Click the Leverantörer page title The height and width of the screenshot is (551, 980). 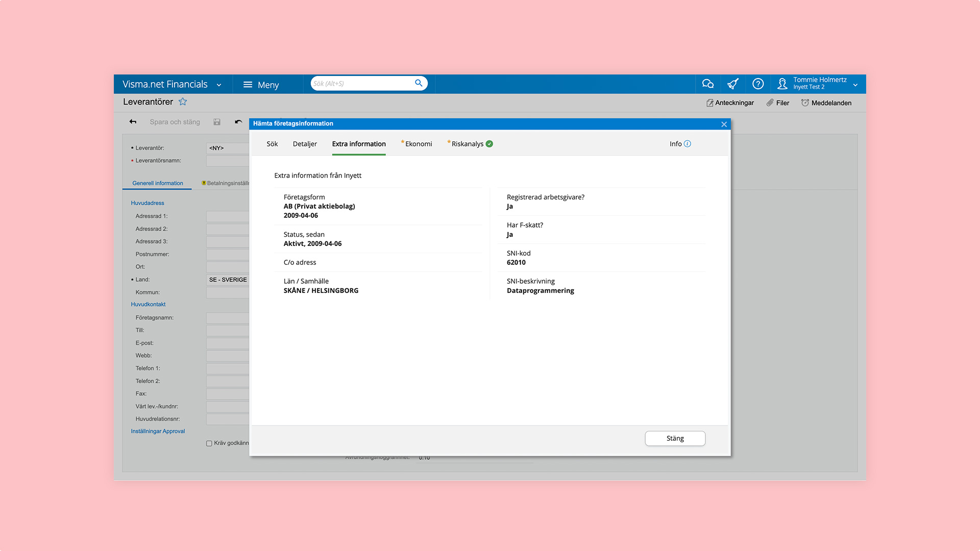coord(148,102)
